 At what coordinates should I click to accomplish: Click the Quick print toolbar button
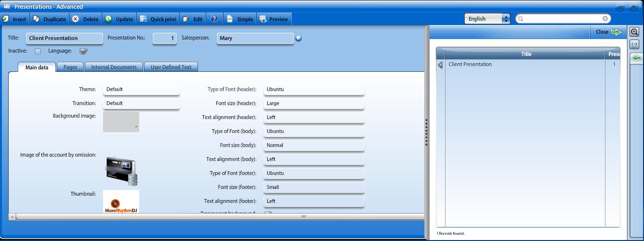pyautogui.click(x=158, y=19)
